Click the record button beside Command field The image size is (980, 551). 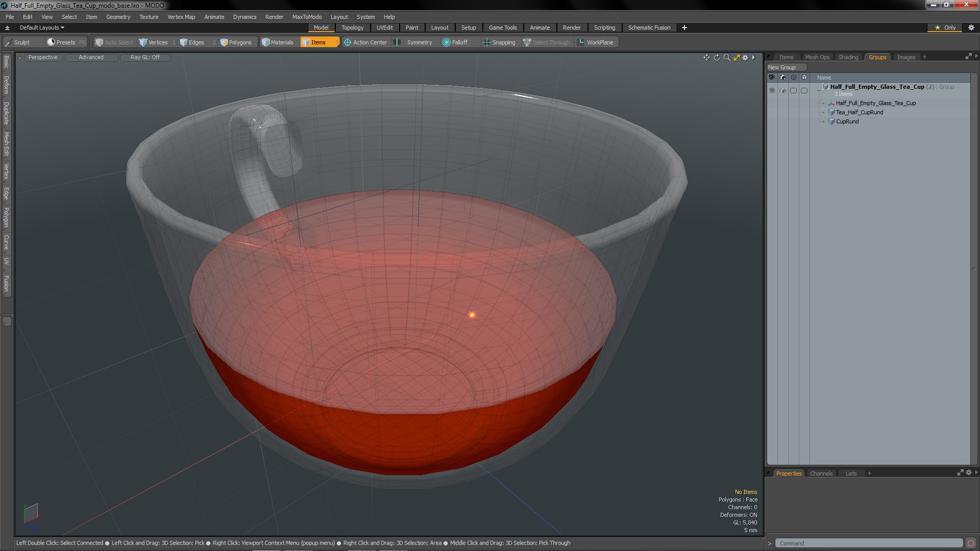tap(971, 543)
